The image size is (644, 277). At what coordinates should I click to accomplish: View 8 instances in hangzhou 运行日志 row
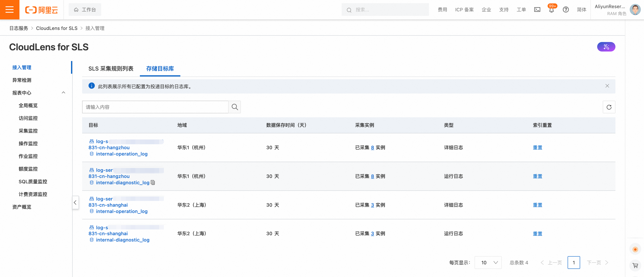pyautogui.click(x=373, y=176)
